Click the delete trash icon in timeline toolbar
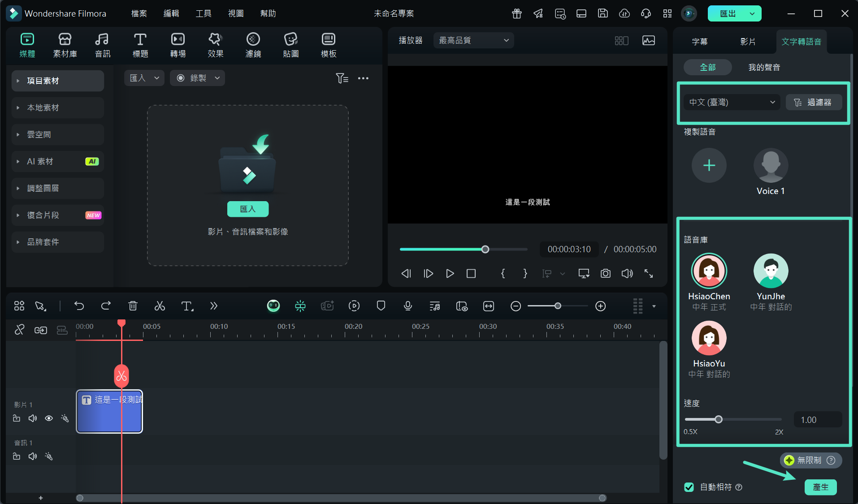The width and height of the screenshot is (858, 504). click(133, 306)
